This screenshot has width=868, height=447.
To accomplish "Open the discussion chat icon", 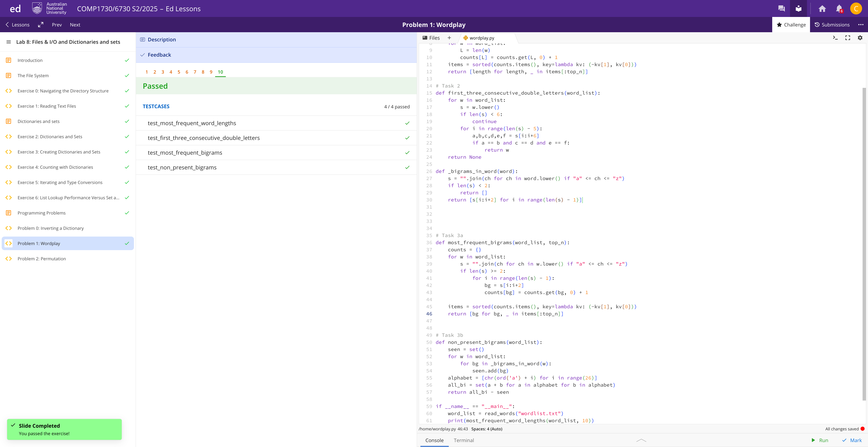I will (781, 9).
